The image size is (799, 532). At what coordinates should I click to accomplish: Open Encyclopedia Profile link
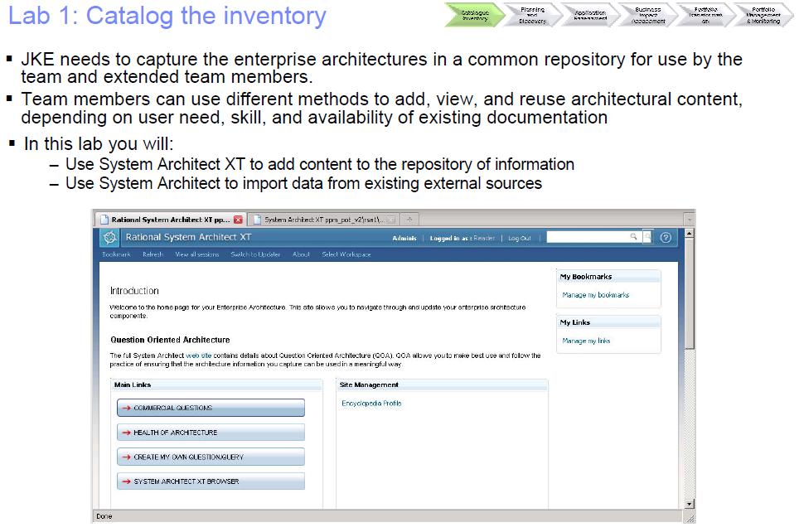click(x=371, y=403)
